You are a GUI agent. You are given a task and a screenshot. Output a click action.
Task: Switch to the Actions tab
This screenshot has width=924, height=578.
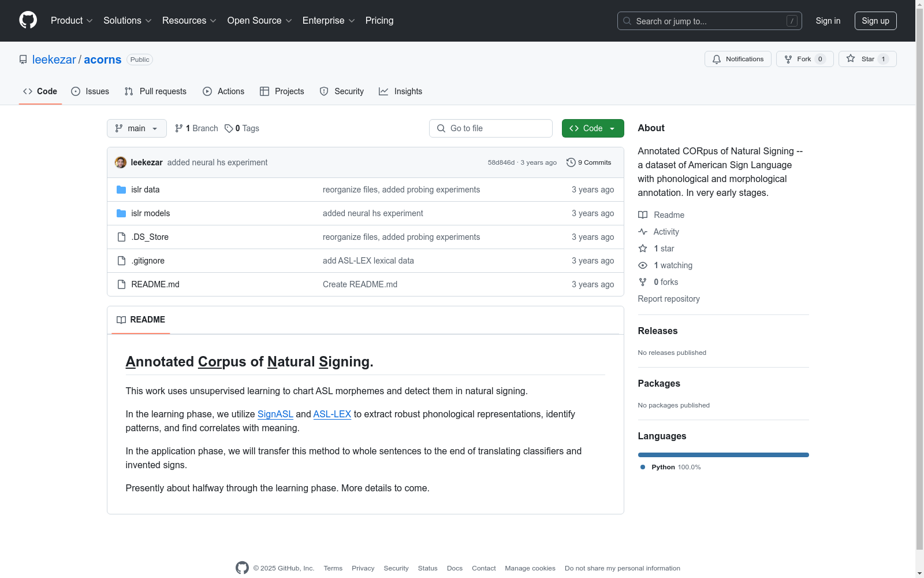pyautogui.click(x=223, y=91)
